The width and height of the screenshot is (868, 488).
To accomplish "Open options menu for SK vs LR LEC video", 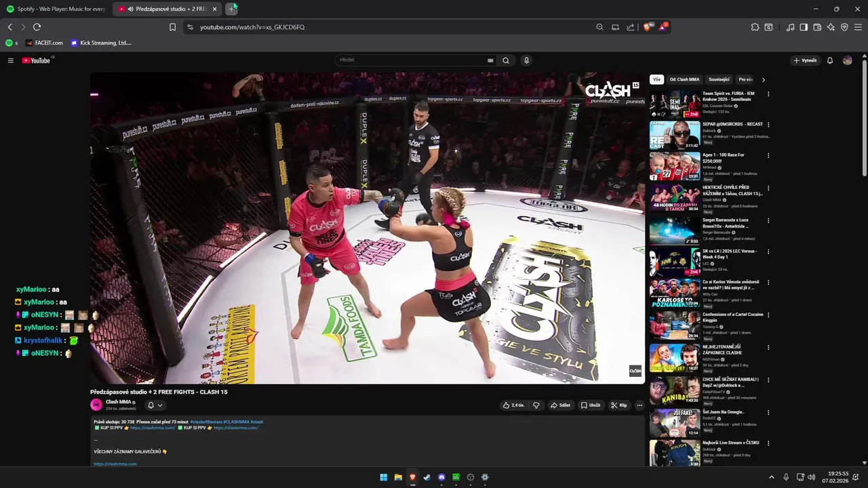I will click(768, 252).
